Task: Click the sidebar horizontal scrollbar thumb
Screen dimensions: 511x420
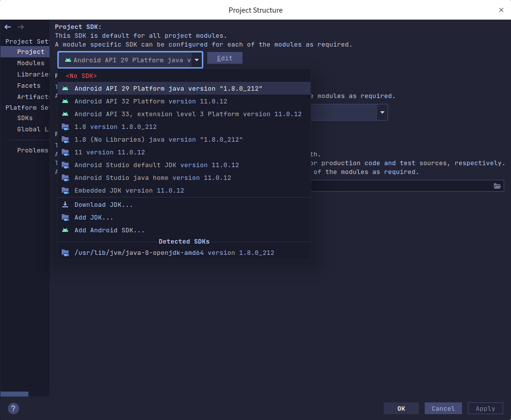Action: pyautogui.click(x=14, y=394)
